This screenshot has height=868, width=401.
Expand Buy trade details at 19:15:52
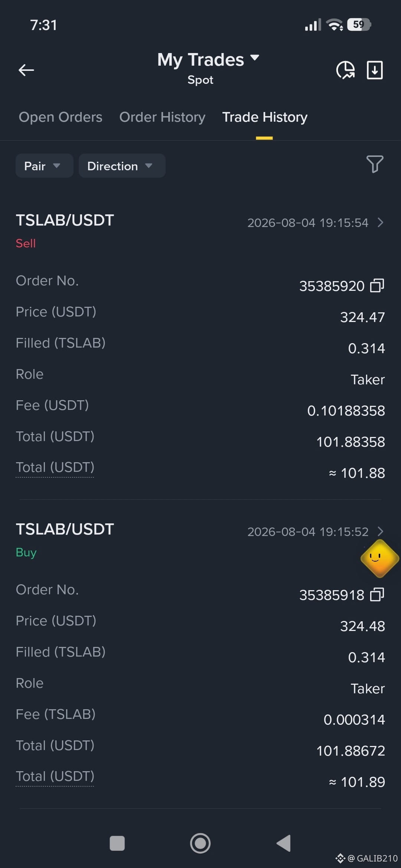coord(380,532)
